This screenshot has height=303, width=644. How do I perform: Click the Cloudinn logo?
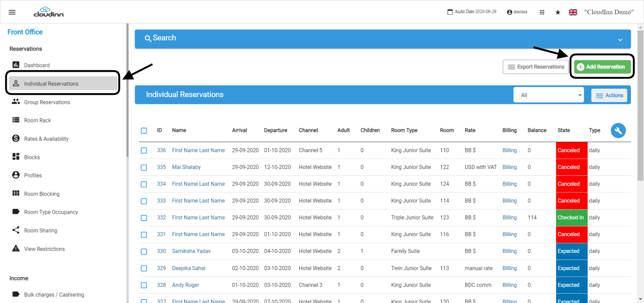(49, 12)
